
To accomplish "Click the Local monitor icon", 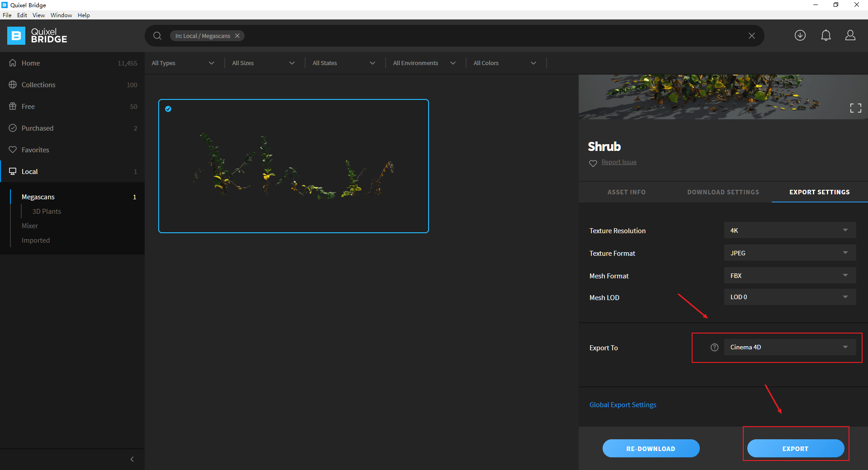I will 13,171.
